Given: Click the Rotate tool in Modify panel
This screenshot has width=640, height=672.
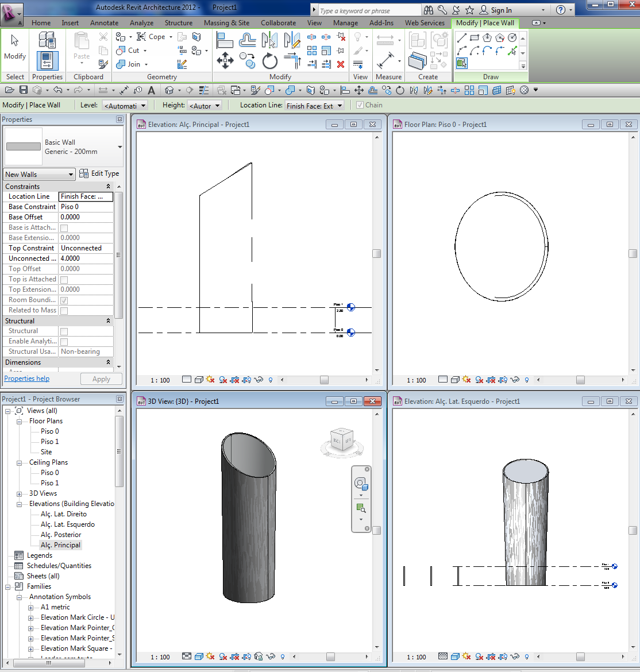Looking at the screenshot, I should (269, 60).
